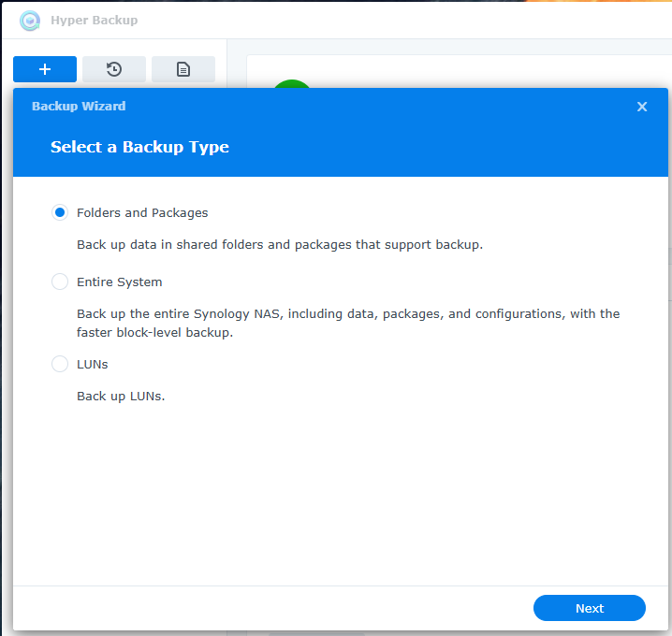Select the LUNs radio button
This screenshot has height=636, width=672.
(60, 364)
